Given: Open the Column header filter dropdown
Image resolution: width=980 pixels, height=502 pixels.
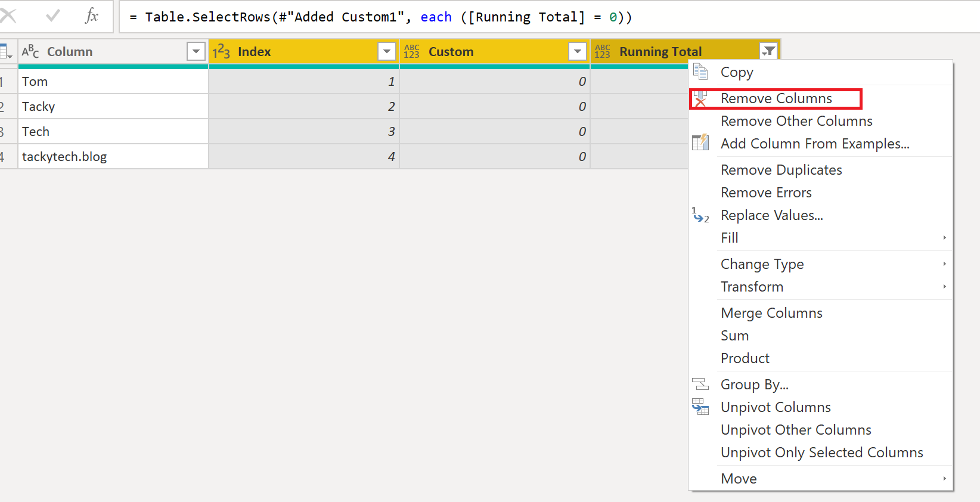Looking at the screenshot, I should point(196,52).
